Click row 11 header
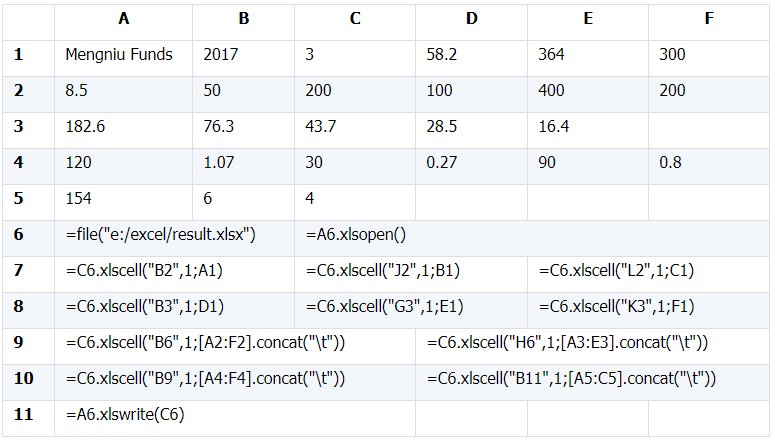The width and height of the screenshot is (775, 441). tap(23, 414)
